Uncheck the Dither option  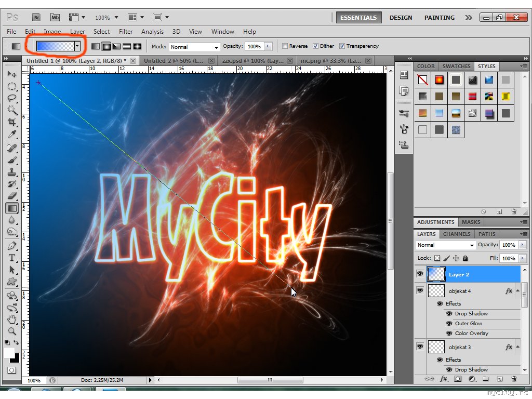(315, 46)
